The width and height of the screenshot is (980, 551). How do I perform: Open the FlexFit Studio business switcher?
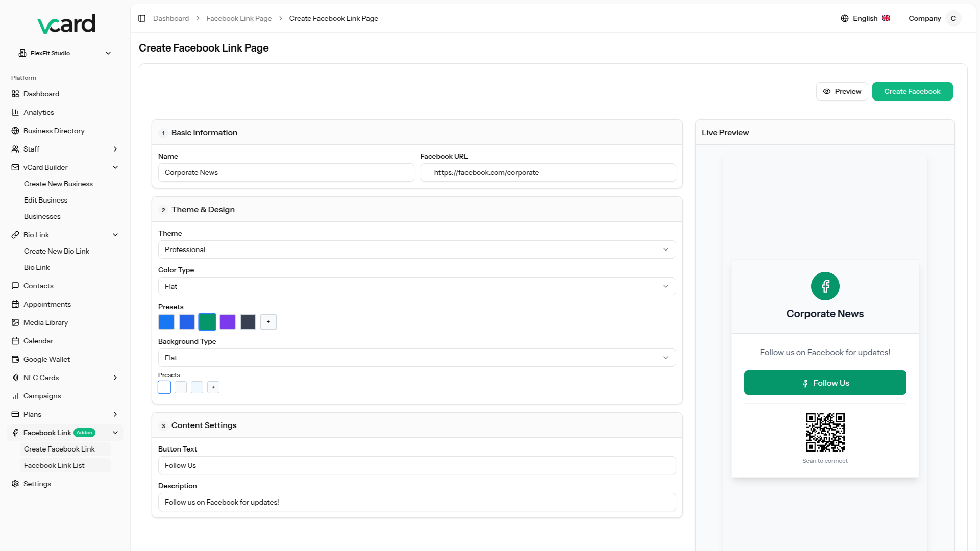pyautogui.click(x=65, y=53)
